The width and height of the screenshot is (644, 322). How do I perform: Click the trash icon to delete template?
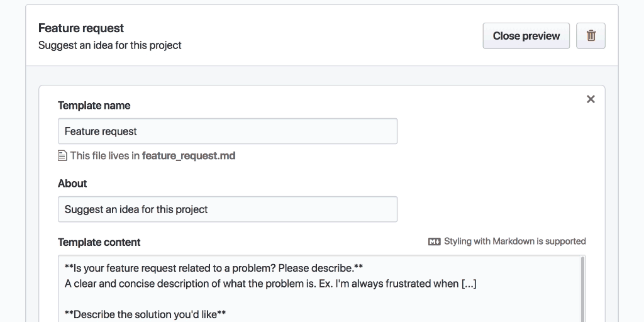pos(591,36)
